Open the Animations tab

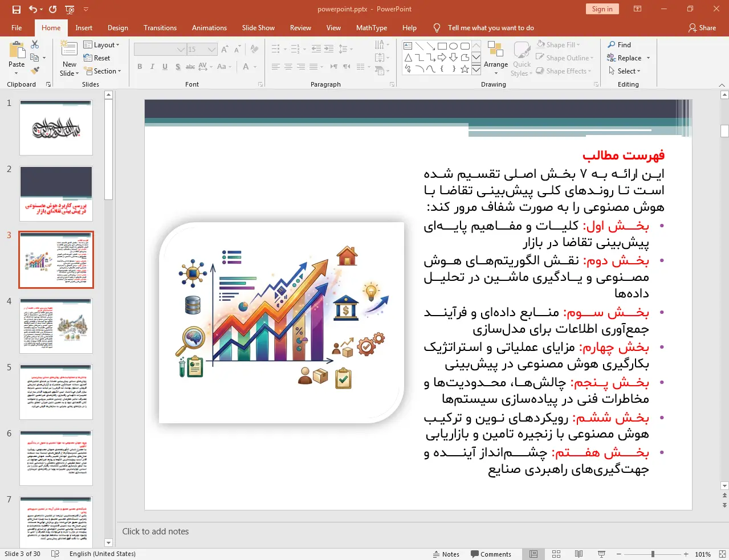pyautogui.click(x=209, y=28)
